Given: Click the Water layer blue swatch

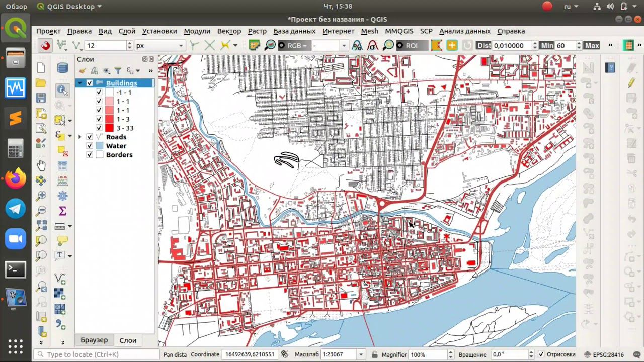Looking at the screenshot, I should coord(99,146).
